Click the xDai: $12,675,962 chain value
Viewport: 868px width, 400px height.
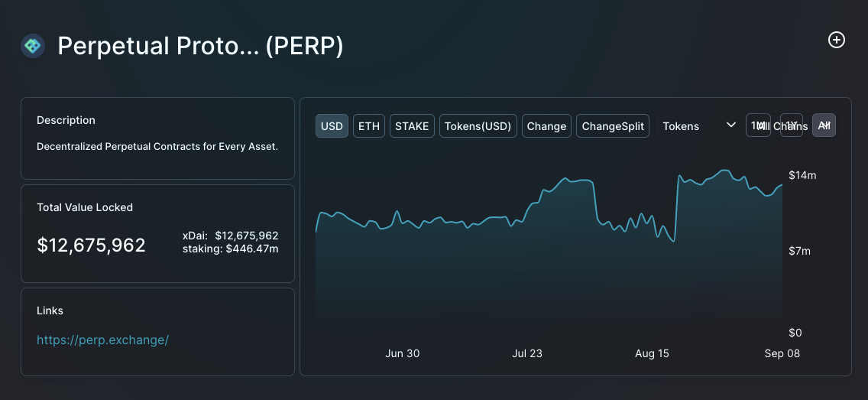[230, 236]
